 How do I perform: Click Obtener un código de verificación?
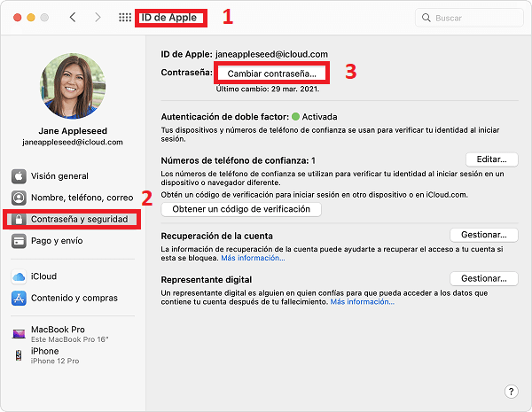[x=241, y=209]
